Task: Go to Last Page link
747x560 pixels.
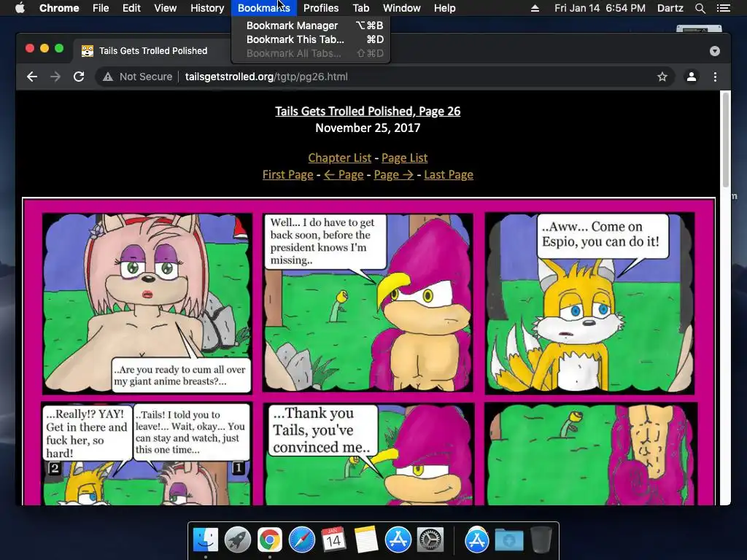Action: pyautogui.click(x=449, y=175)
